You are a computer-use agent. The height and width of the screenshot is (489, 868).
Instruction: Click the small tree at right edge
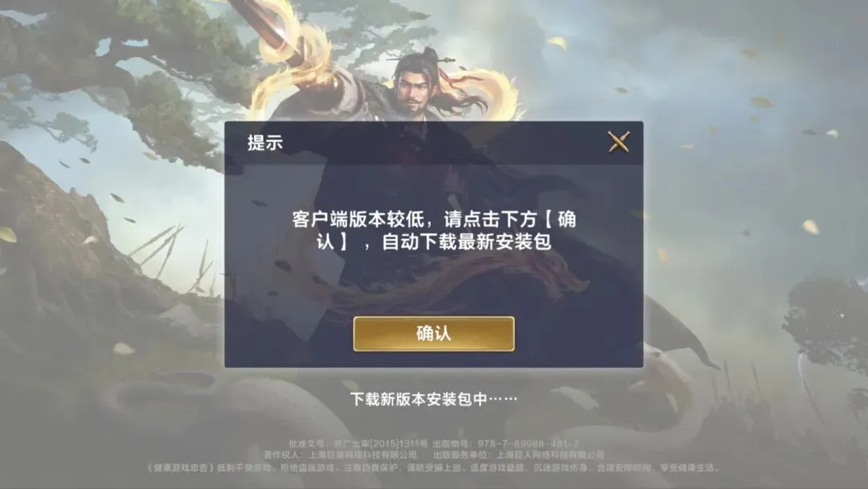pyautogui.click(x=828, y=321)
